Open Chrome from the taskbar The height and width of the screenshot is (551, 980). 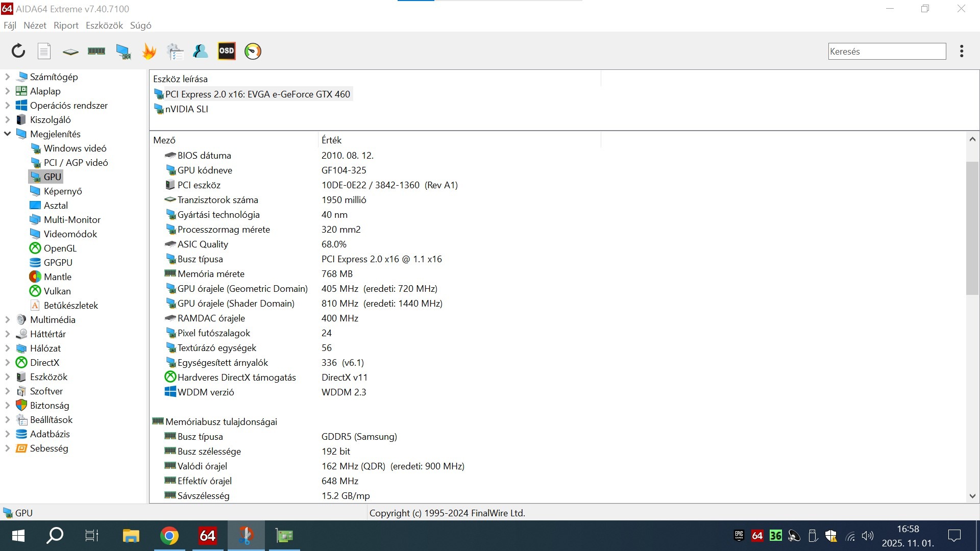coord(169,536)
